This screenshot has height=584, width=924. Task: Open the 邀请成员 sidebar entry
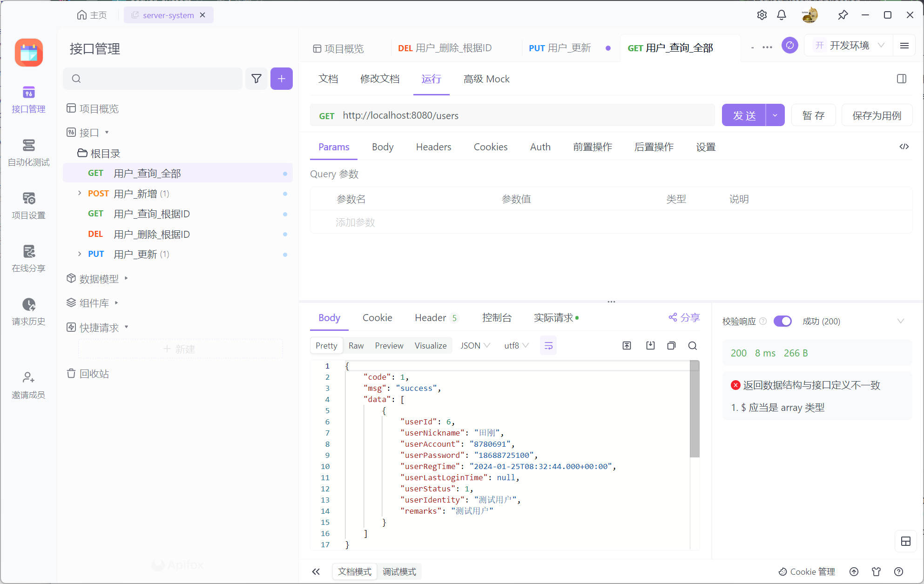coord(28,385)
